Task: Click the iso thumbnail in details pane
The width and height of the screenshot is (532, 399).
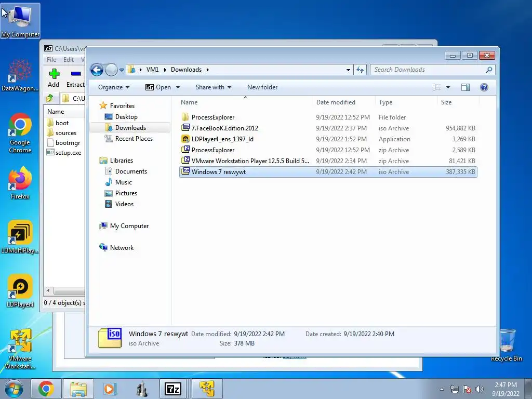Action: [110, 338]
